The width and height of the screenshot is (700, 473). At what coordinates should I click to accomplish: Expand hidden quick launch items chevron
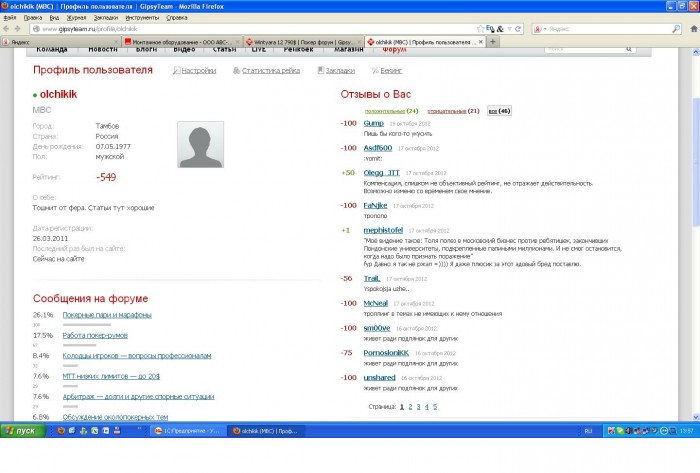[139, 429]
